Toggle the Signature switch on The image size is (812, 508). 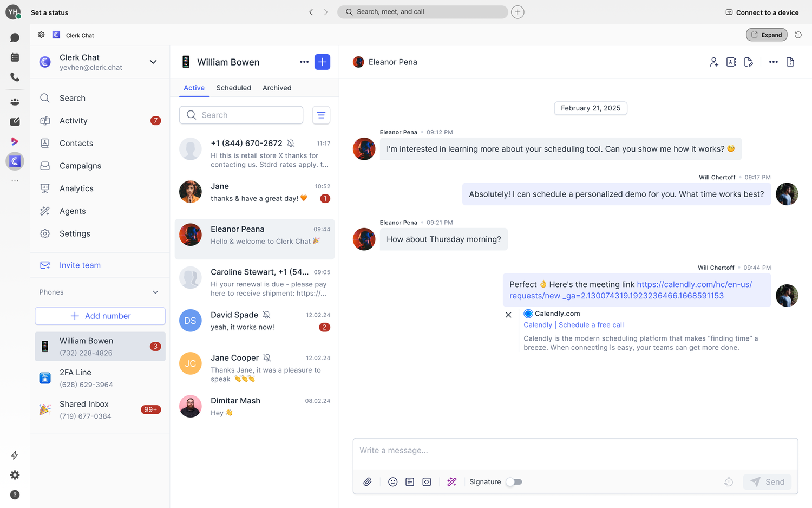514,482
